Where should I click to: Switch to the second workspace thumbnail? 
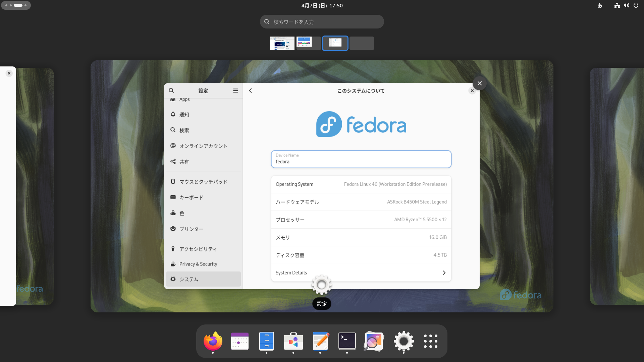309,43
